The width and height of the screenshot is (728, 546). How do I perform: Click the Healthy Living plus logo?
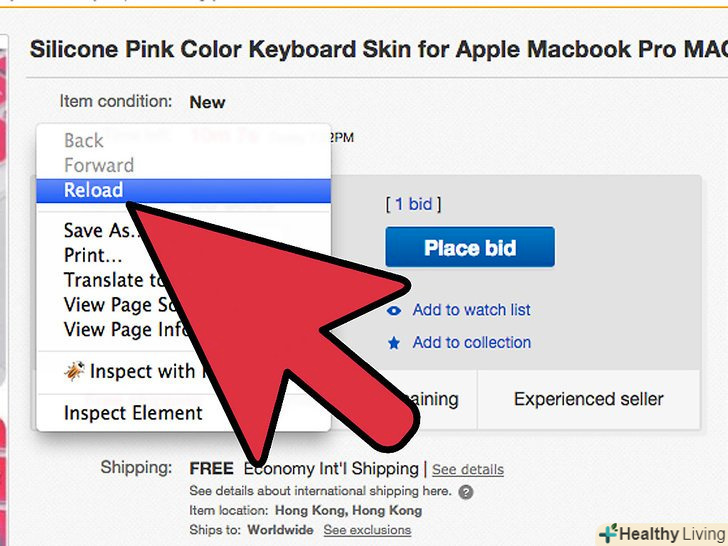click(x=607, y=534)
